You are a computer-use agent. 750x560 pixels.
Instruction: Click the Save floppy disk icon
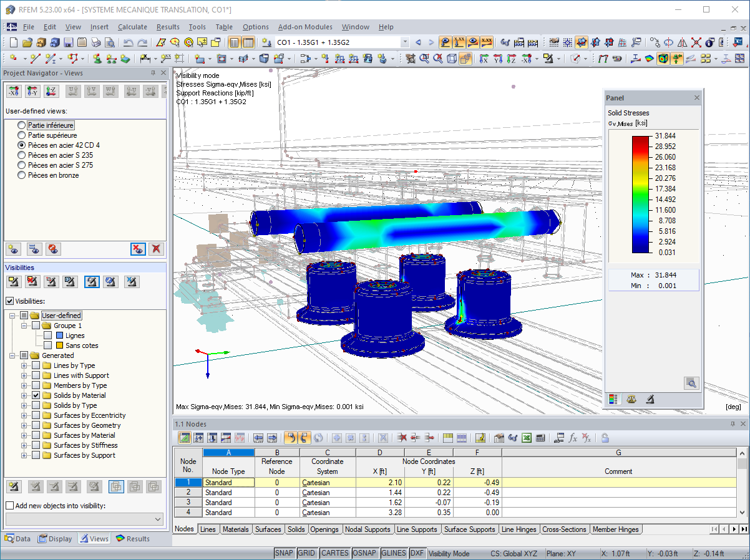(x=68, y=43)
